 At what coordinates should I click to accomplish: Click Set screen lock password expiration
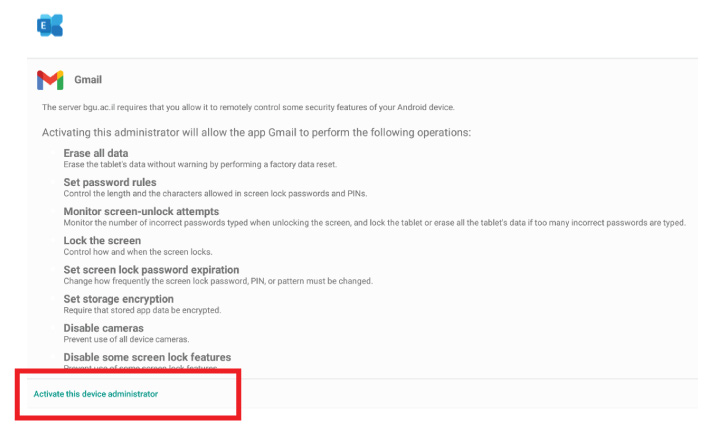pos(151,269)
